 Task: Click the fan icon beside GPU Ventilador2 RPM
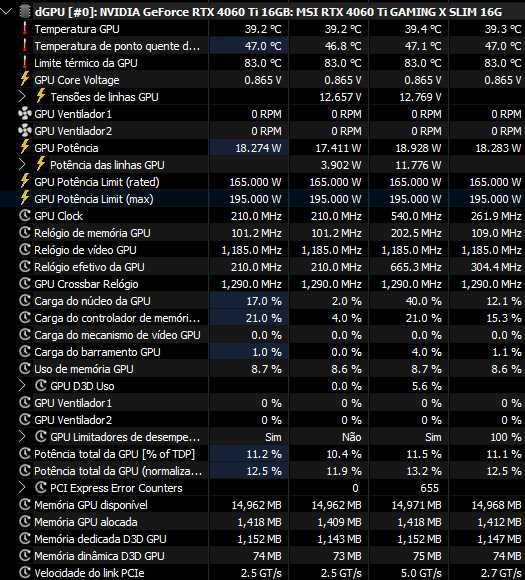pos(25,131)
